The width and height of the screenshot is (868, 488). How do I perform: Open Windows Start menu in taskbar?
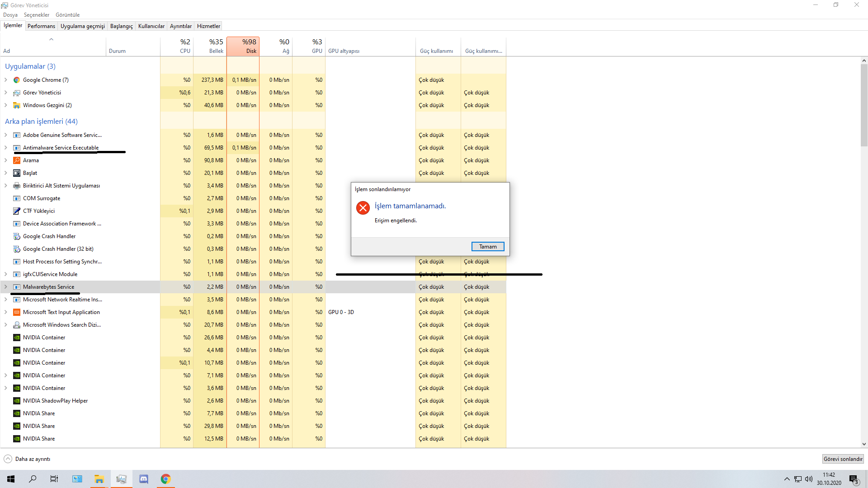pos(11,479)
